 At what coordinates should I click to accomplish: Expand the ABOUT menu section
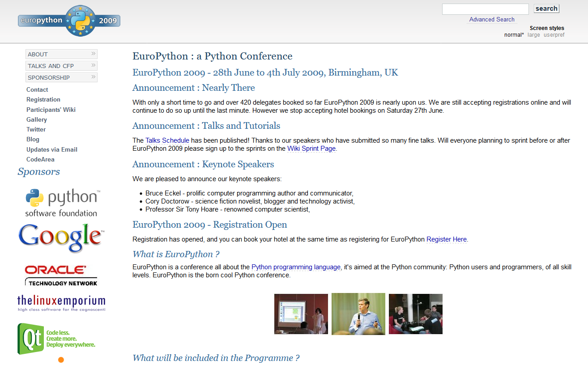pos(61,54)
